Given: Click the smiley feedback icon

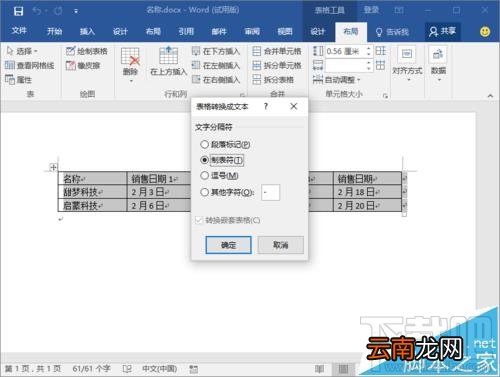Looking at the screenshot, I should pos(485,31).
